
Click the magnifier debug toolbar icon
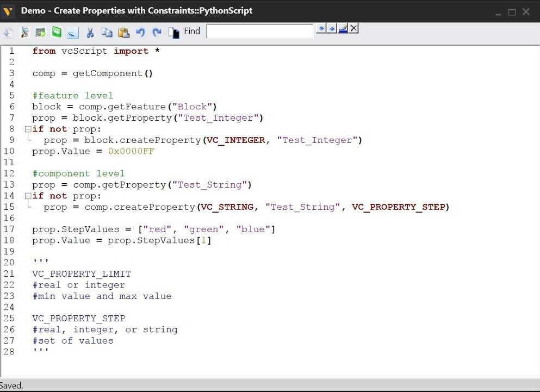[x=25, y=32]
